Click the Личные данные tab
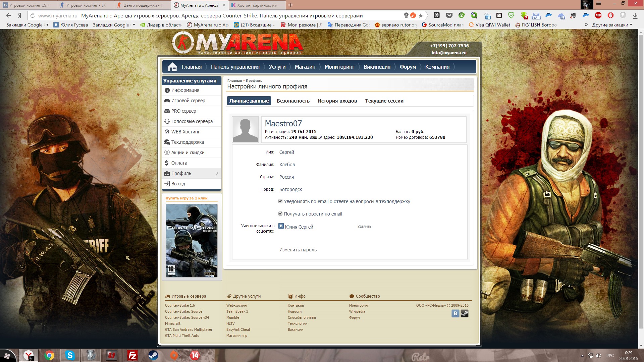Viewport: 644px width, 362px height. 249,101
